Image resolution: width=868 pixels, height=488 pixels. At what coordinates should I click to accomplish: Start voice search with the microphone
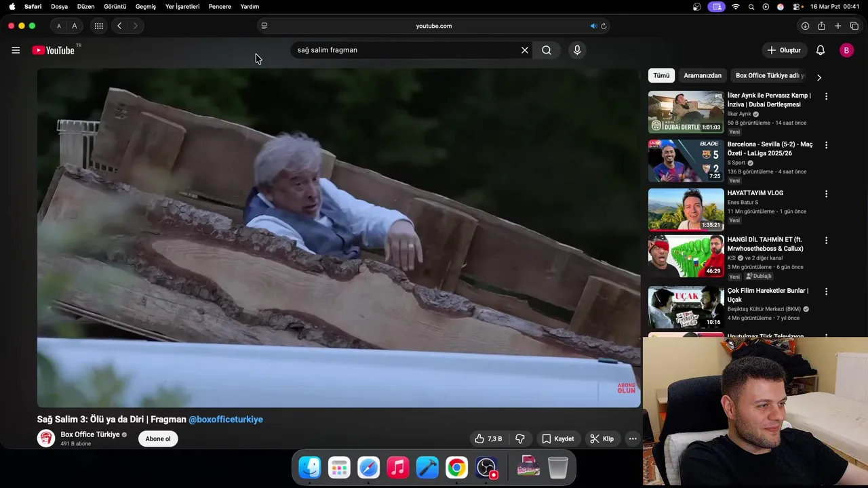pos(577,50)
